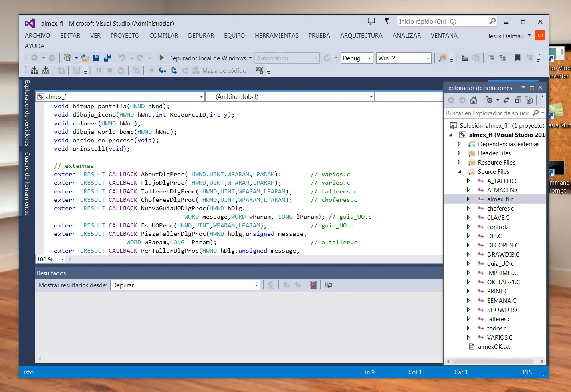Open the Cuadro de herramientas side tab
Viewport: 571px width, 392px height.
(x=27, y=184)
